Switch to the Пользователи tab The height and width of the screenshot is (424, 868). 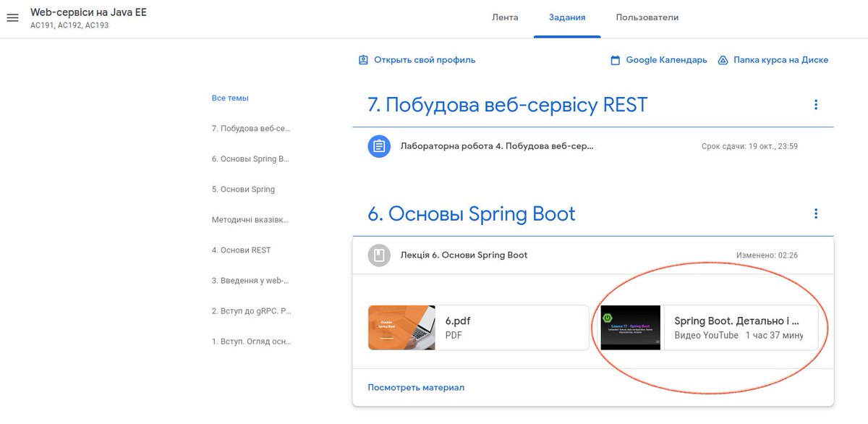(647, 17)
